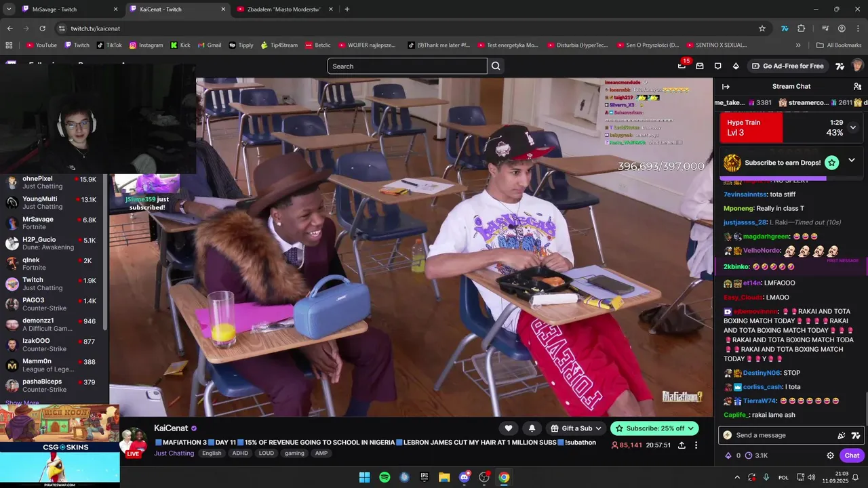
Task: Show More followed channels
Action: coord(22,403)
